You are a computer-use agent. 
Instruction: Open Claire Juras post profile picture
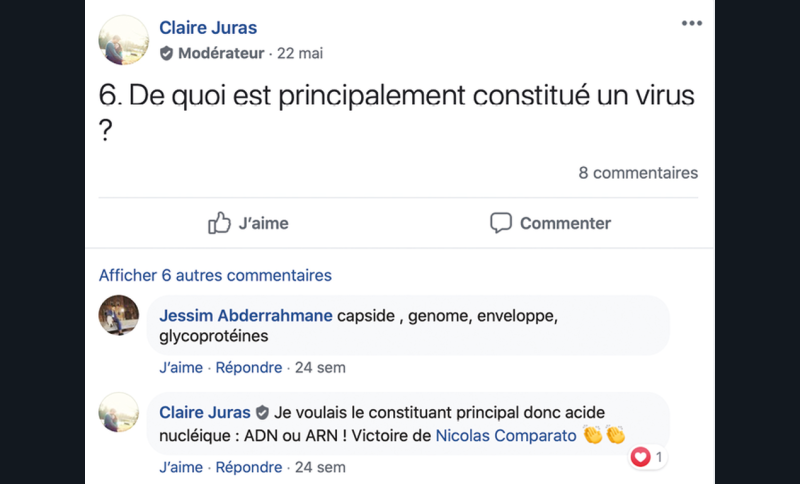(124, 39)
